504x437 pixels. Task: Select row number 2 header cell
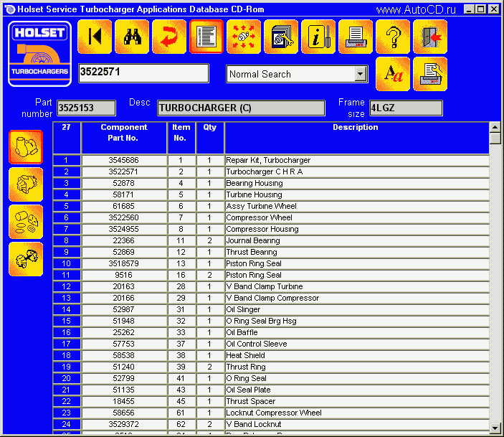(x=67, y=171)
